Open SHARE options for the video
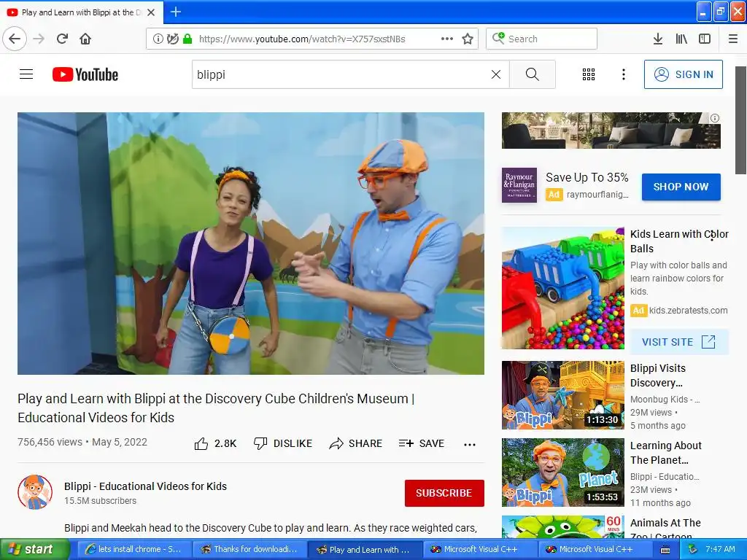 (x=356, y=444)
